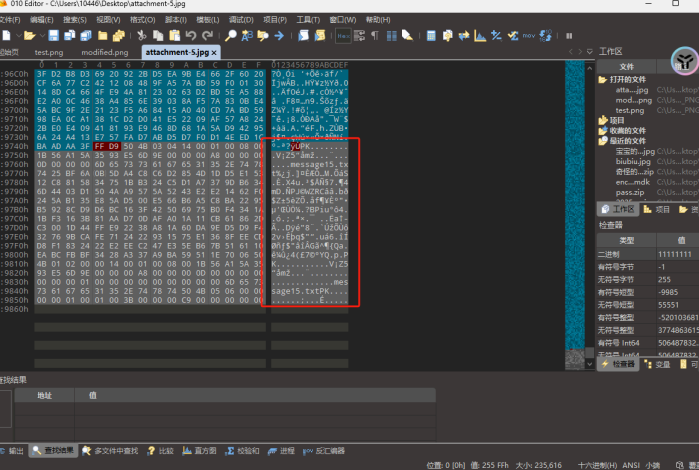This screenshot has width=699, height=470.
Task: Click the 地址 column header in find results
Action: 45,395
